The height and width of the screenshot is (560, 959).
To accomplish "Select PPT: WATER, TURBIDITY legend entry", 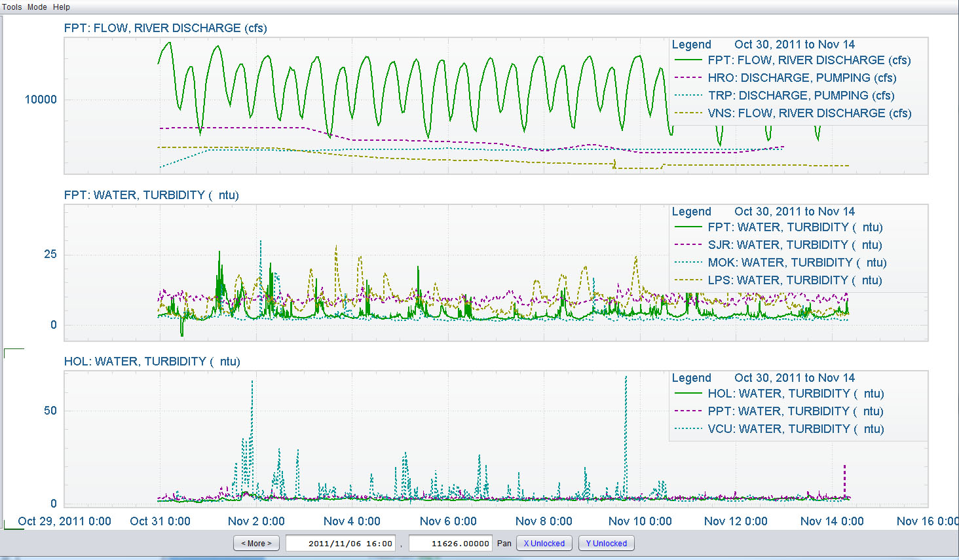I will tap(779, 411).
